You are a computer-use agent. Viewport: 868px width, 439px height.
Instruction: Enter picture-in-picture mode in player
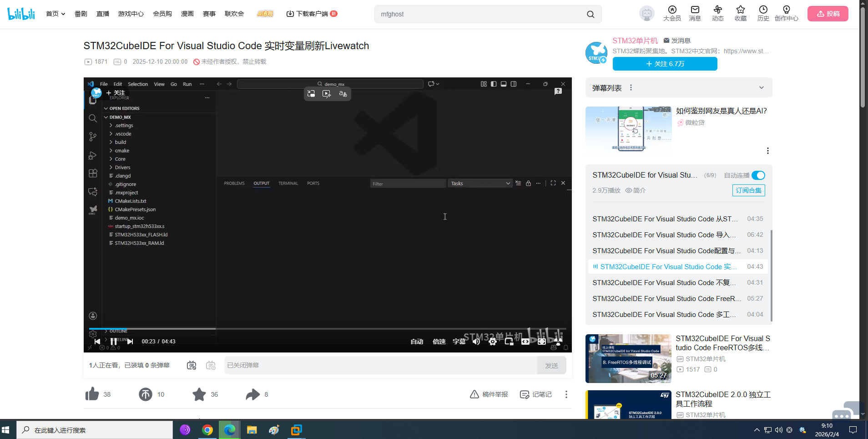pyautogui.click(x=509, y=342)
